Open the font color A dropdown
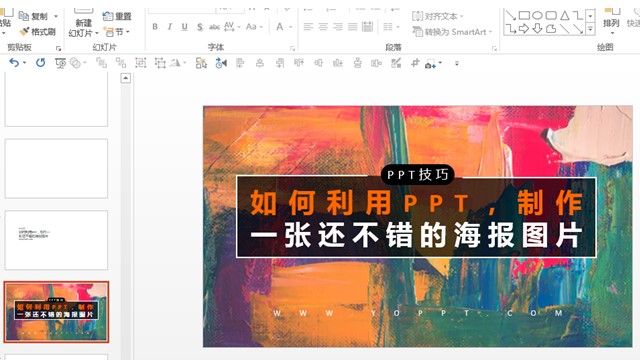Viewport: 640px width, 360px height. tap(291, 27)
